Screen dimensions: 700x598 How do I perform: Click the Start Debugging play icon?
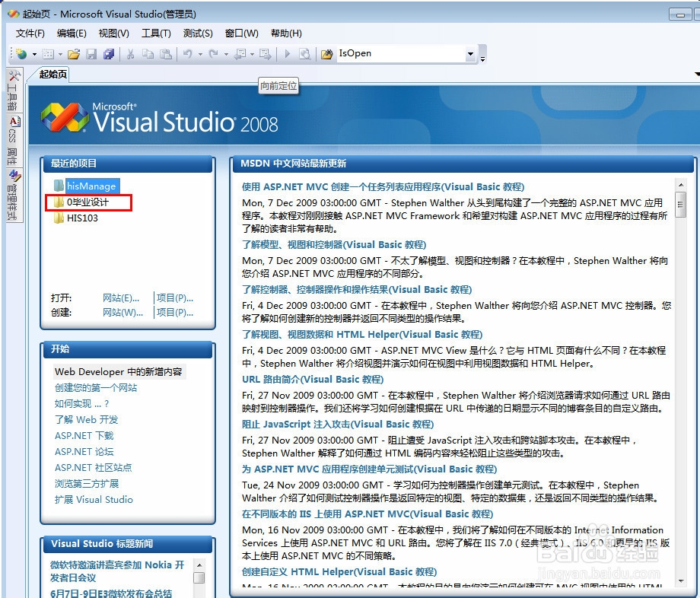287,54
